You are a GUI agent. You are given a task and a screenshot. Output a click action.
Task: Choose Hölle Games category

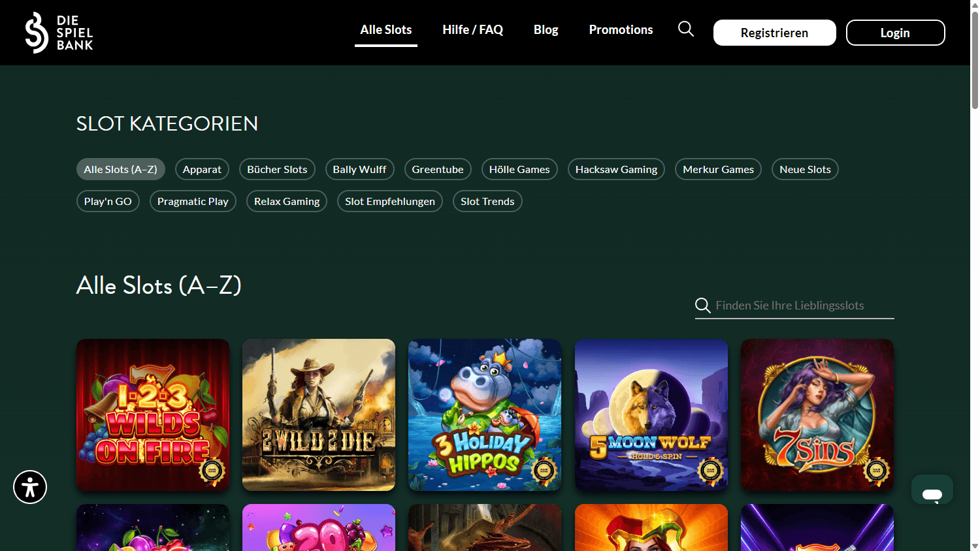coord(519,169)
